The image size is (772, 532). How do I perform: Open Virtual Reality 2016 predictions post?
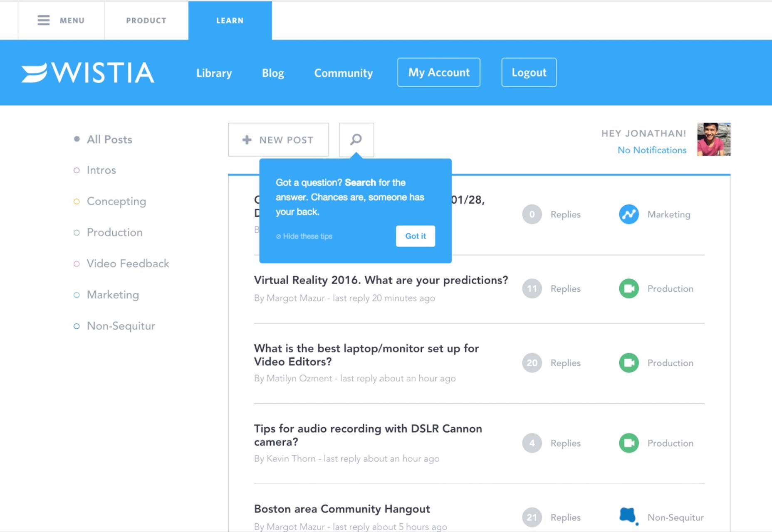pyautogui.click(x=381, y=280)
